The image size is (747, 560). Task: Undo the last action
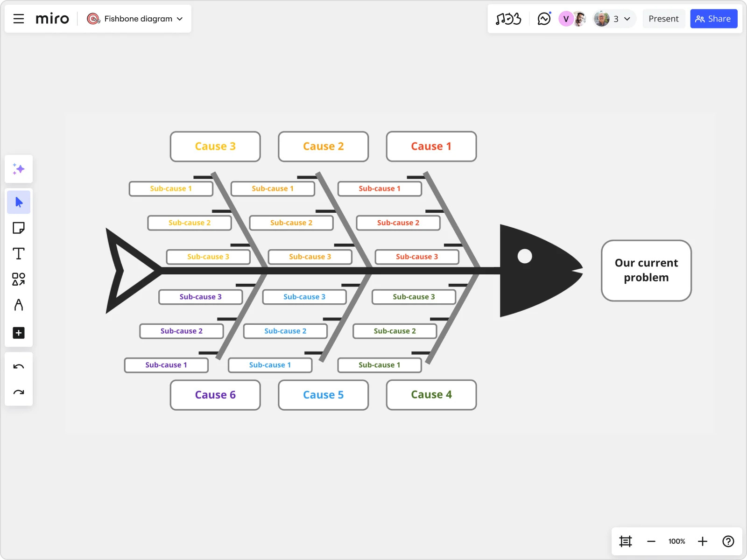[x=19, y=367]
